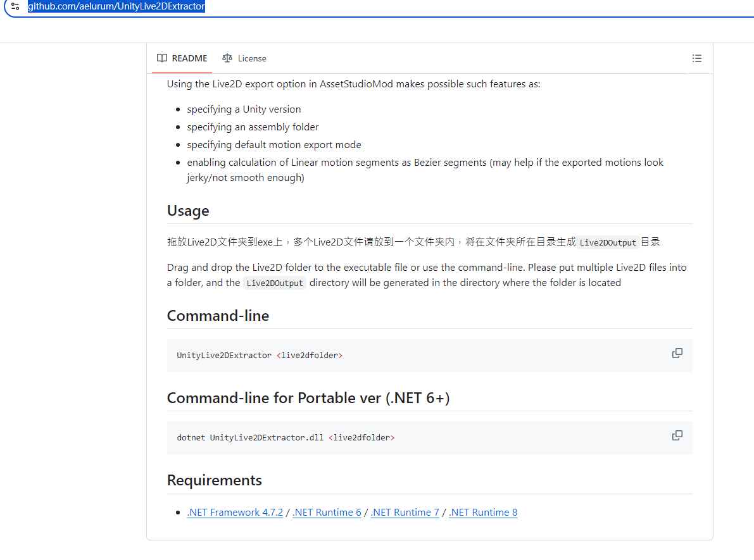Screen dimensions: 754x560
Task: Click the Live2DOutput code in Chinese sentence
Action: (608, 242)
